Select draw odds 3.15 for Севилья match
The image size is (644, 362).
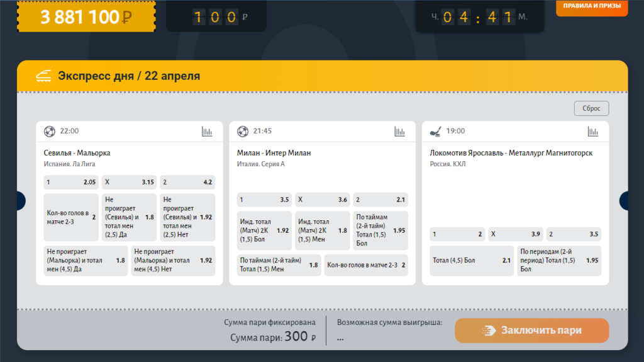pyautogui.click(x=129, y=182)
